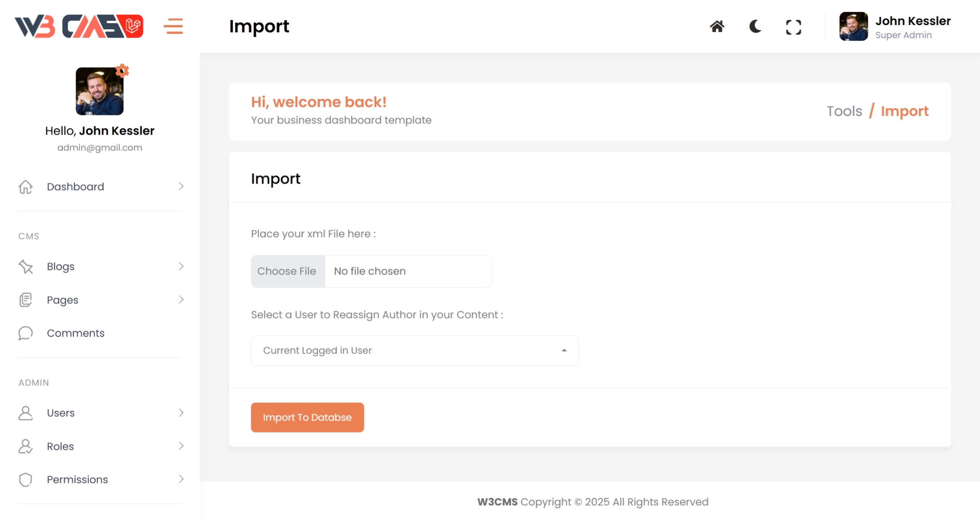
Task: Expand the Users submenu chevron
Action: 181,413
